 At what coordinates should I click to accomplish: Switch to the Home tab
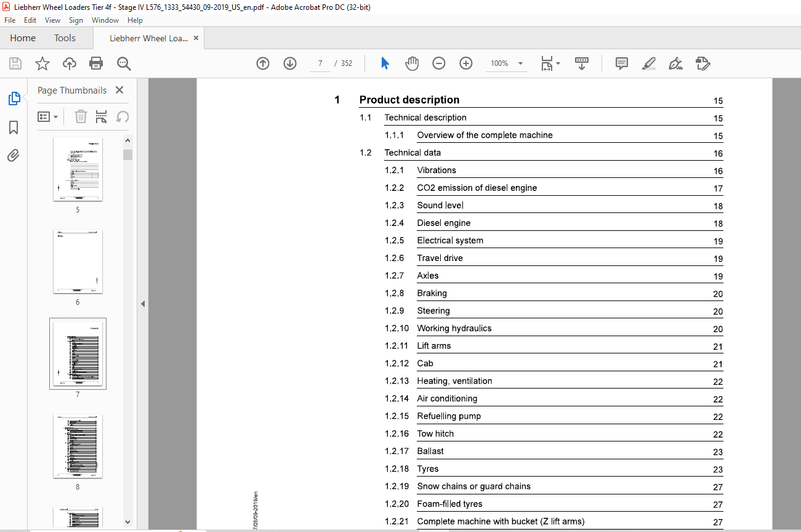[23, 38]
